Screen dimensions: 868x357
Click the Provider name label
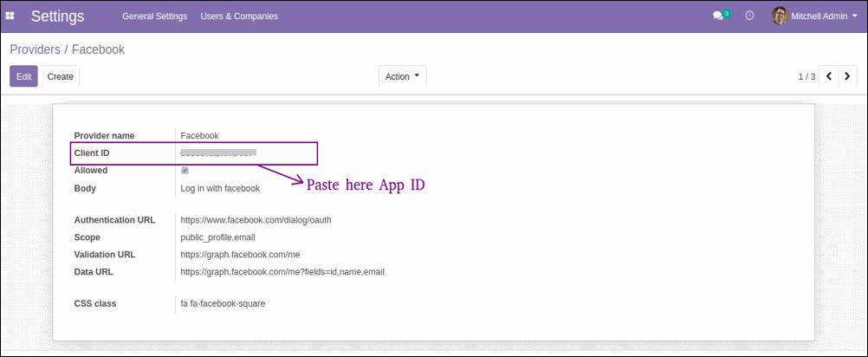tap(104, 135)
